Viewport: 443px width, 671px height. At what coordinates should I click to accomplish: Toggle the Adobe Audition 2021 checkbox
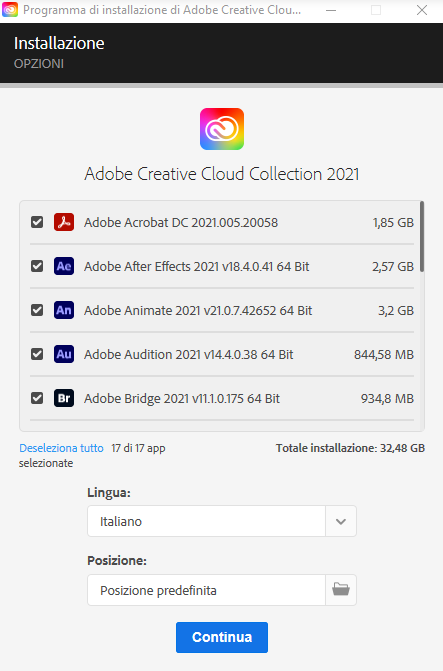(x=37, y=354)
